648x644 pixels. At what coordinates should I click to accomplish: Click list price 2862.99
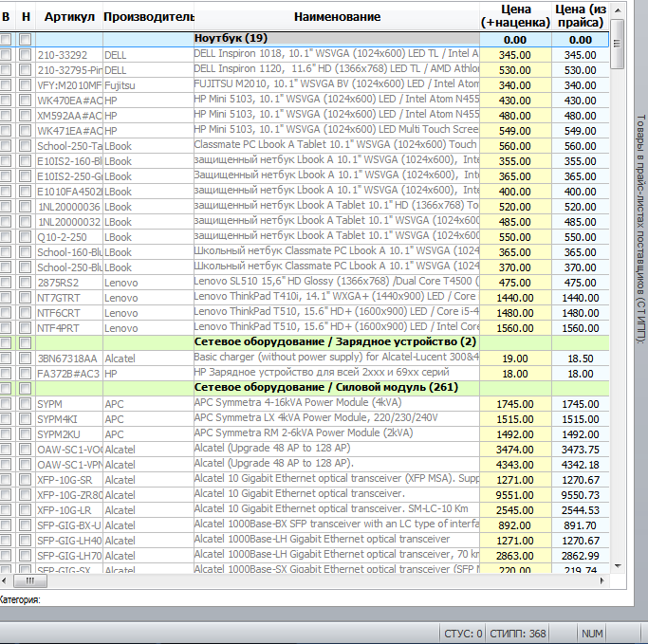click(x=581, y=556)
